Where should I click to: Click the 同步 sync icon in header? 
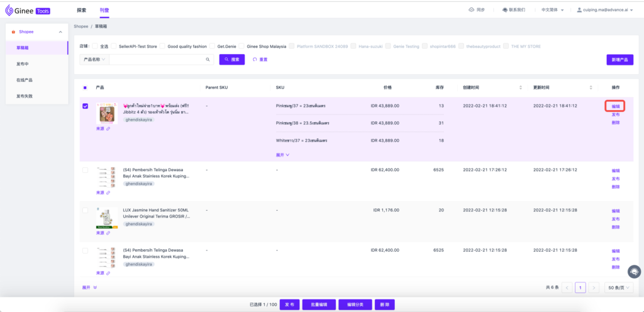pyautogui.click(x=472, y=10)
